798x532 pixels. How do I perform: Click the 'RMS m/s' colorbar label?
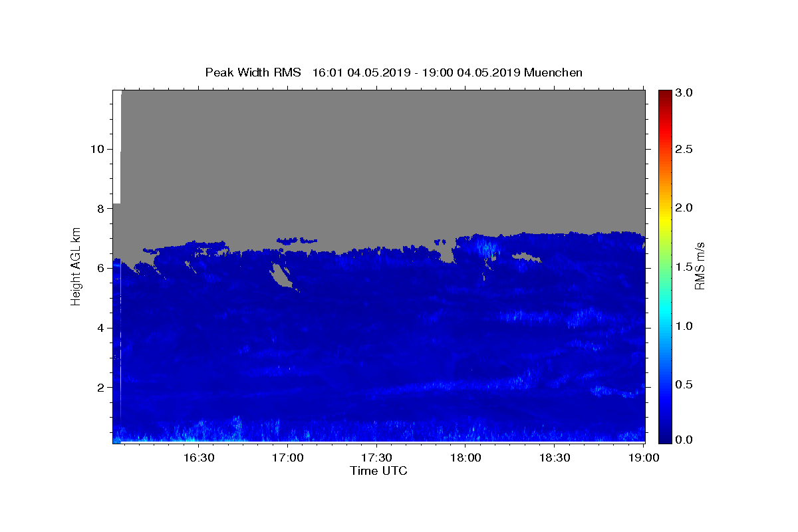click(x=700, y=266)
